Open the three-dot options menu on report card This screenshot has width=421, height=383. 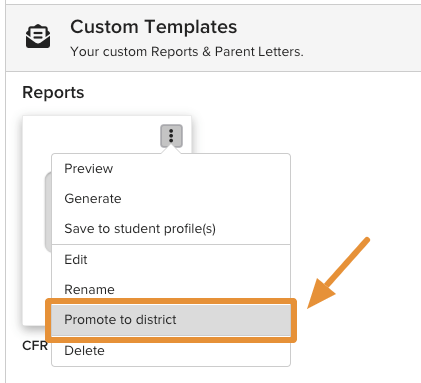(171, 136)
